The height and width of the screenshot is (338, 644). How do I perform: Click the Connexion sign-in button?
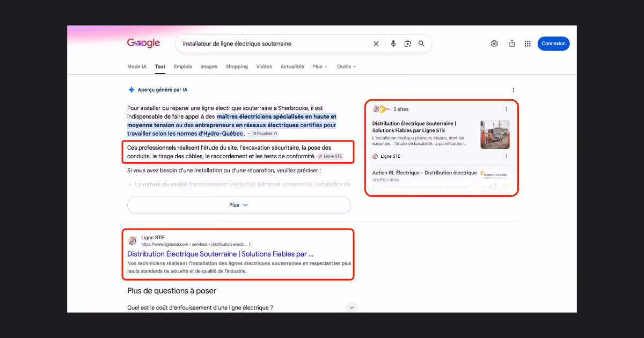click(x=553, y=44)
